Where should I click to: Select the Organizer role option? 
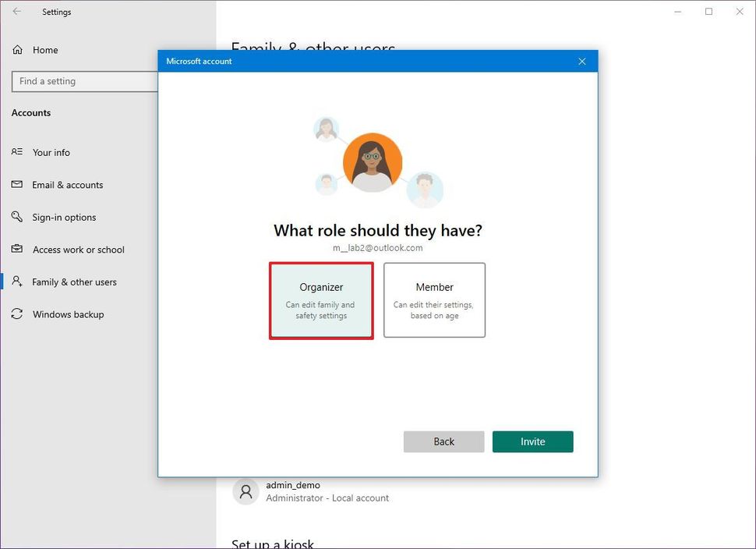click(x=321, y=300)
